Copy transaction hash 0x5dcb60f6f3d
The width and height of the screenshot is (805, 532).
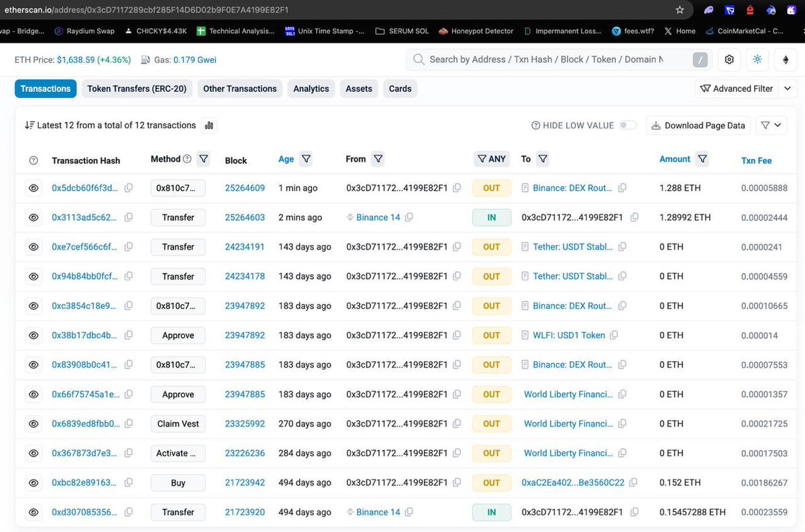click(x=129, y=188)
